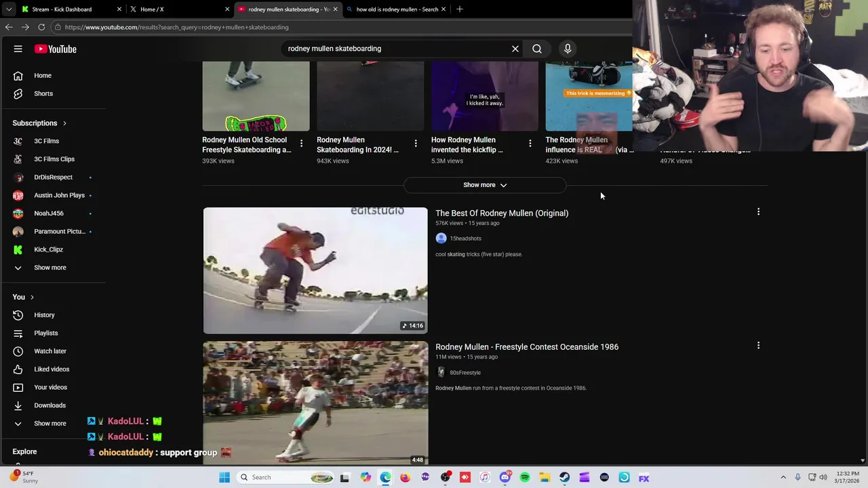Screen dimensions: 868x488
Task: Start voice search with microphone icon
Action: [x=568, y=49]
